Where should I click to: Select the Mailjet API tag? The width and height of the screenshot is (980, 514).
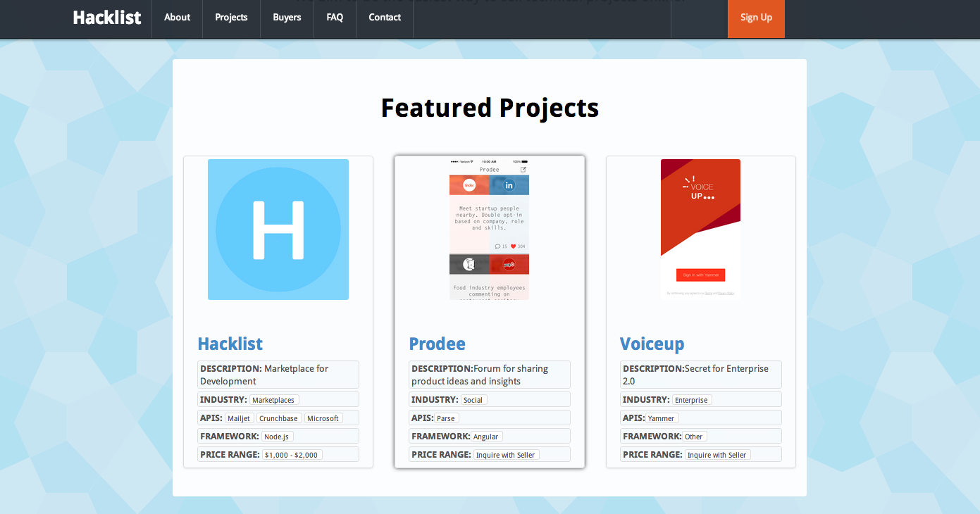point(239,418)
